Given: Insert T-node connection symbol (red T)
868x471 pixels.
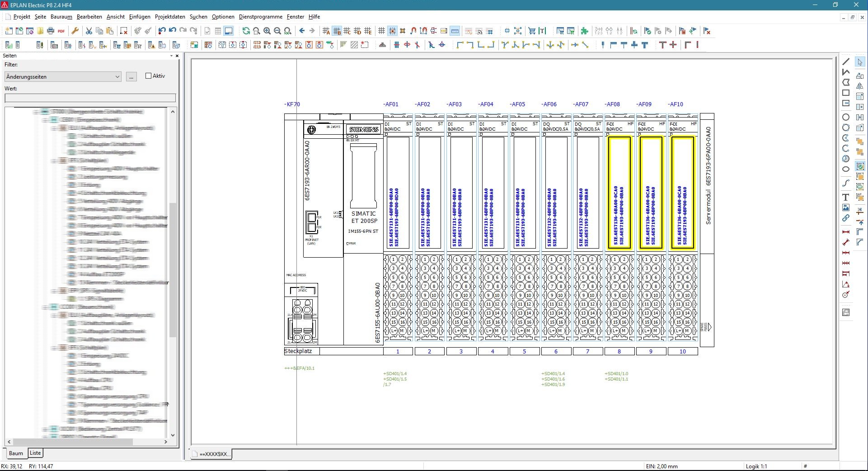Looking at the screenshot, I should point(663,45).
